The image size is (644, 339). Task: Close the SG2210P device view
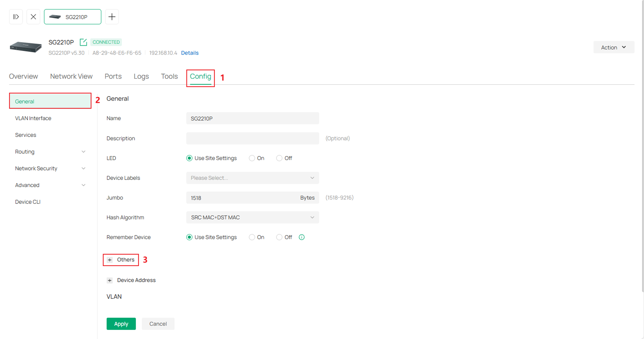33,17
